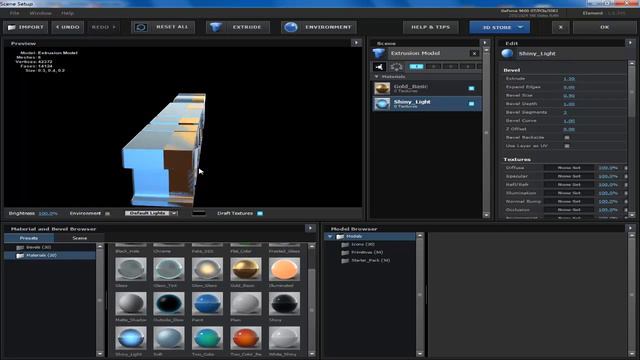The image size is (640, 360).
Task: Click the Diffuse texture None Set slot
Action: [569, 168]
